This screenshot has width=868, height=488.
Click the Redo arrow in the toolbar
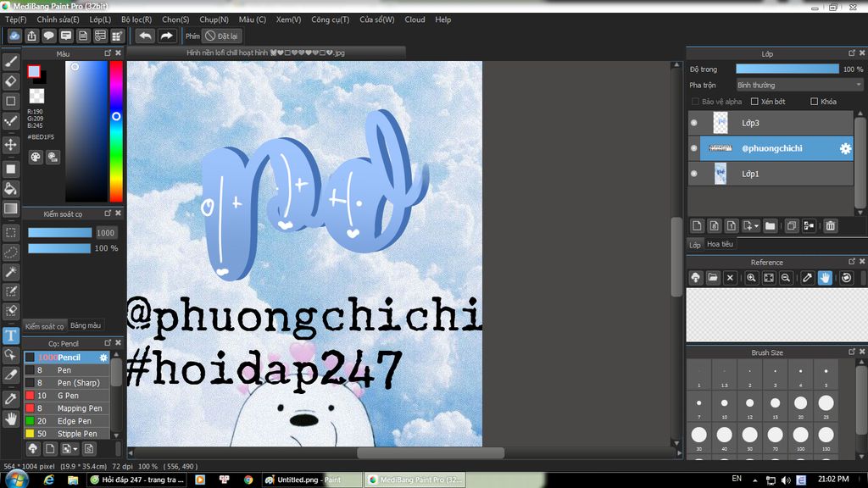tap(166, 36)
